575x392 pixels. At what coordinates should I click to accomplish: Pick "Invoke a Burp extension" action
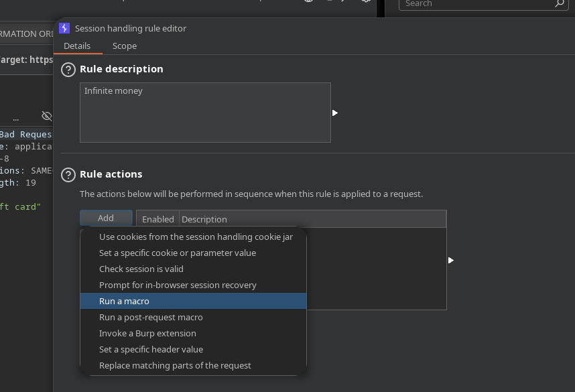click(147, 334)
